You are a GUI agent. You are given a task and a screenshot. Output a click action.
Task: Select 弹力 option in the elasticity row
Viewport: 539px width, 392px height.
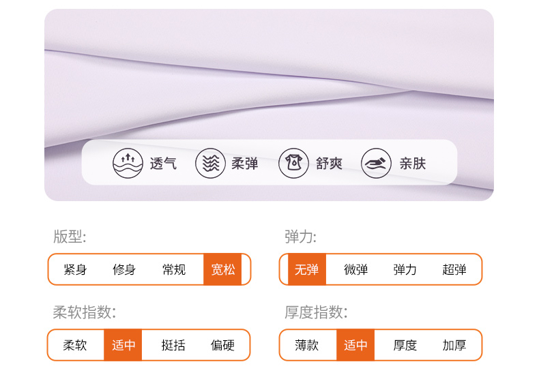point(405,269)
